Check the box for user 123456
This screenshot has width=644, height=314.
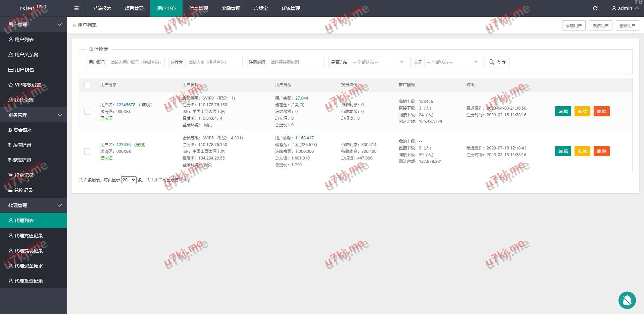[x=87, y=151]
